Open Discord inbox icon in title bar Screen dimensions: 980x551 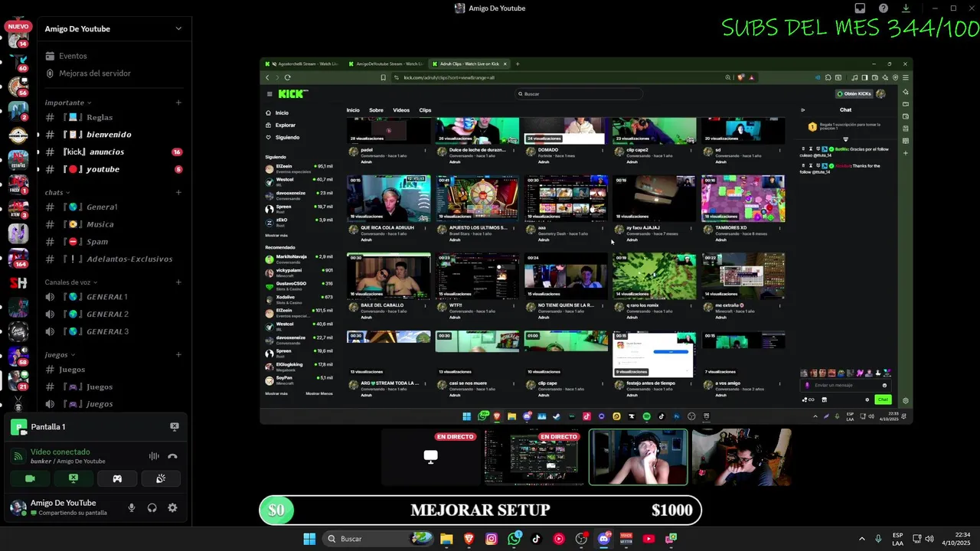(861, 8)
